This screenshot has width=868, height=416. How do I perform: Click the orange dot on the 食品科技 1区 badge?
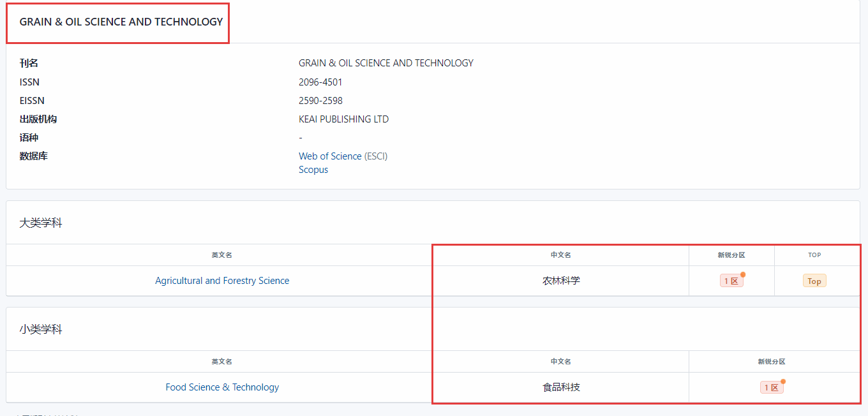click(783, 382)
